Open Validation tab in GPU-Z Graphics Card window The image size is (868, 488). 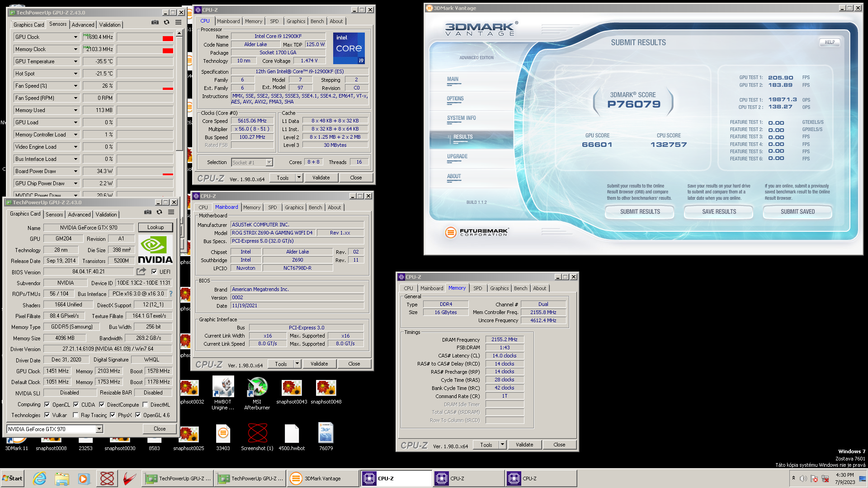coord(106,215)
